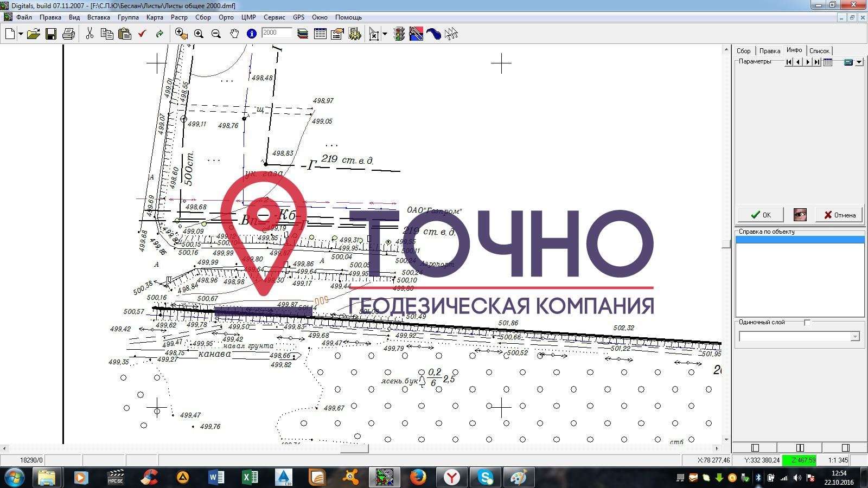Jump to last record in Параметры
Screen dimensions: 868x488
(817, 62)
